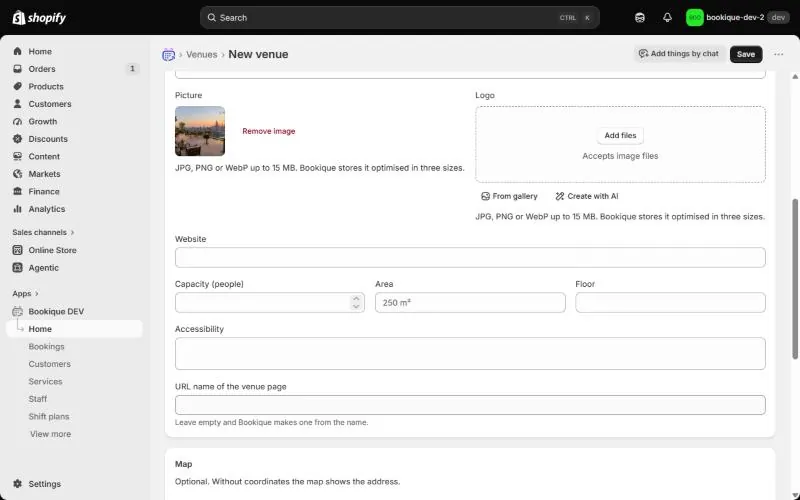The height and width of the screenshot is (500, 800).
Task: Click the Map section heading
Action: 184,464
